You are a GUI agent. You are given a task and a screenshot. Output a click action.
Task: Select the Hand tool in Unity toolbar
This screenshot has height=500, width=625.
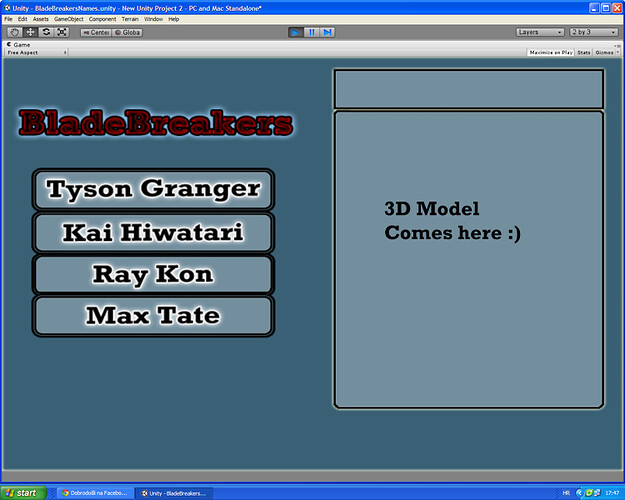click(x=15, y=32)
